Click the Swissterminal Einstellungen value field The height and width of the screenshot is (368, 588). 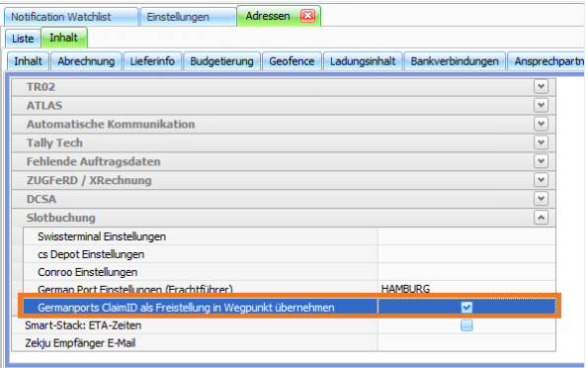[x=466, y=236]
